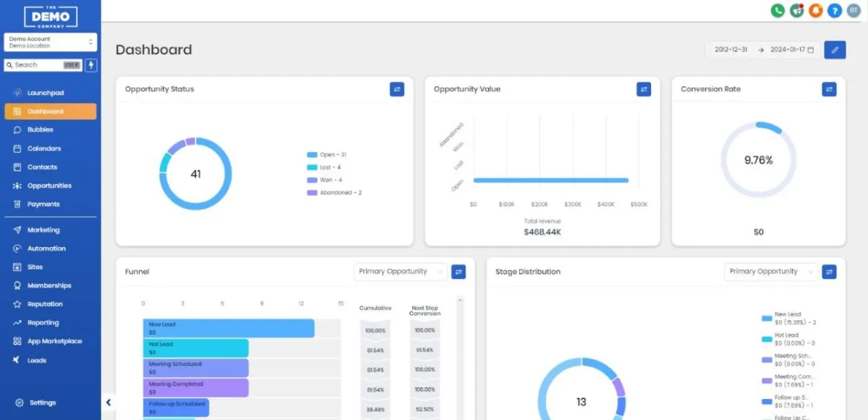This screenshot has width=868, height=420.
Task: Click the Cumulative column header
Action: [x=375, y=308]
